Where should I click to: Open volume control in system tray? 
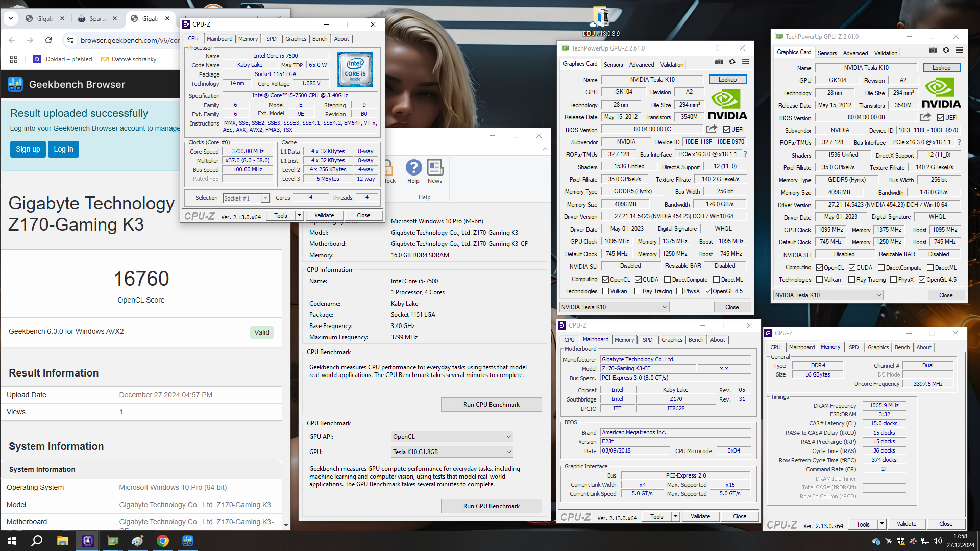click(x=937, y=541)
